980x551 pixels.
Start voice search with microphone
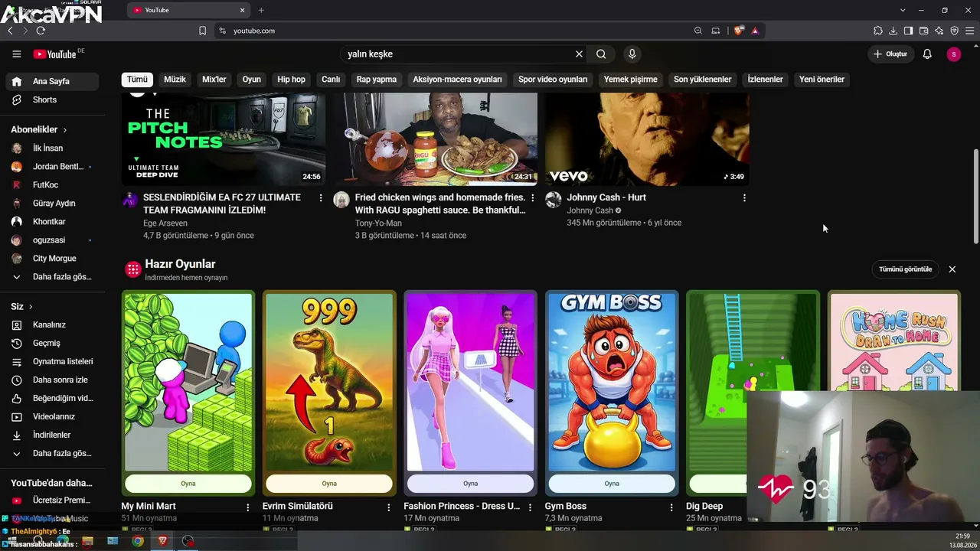[x=632, y=54]
